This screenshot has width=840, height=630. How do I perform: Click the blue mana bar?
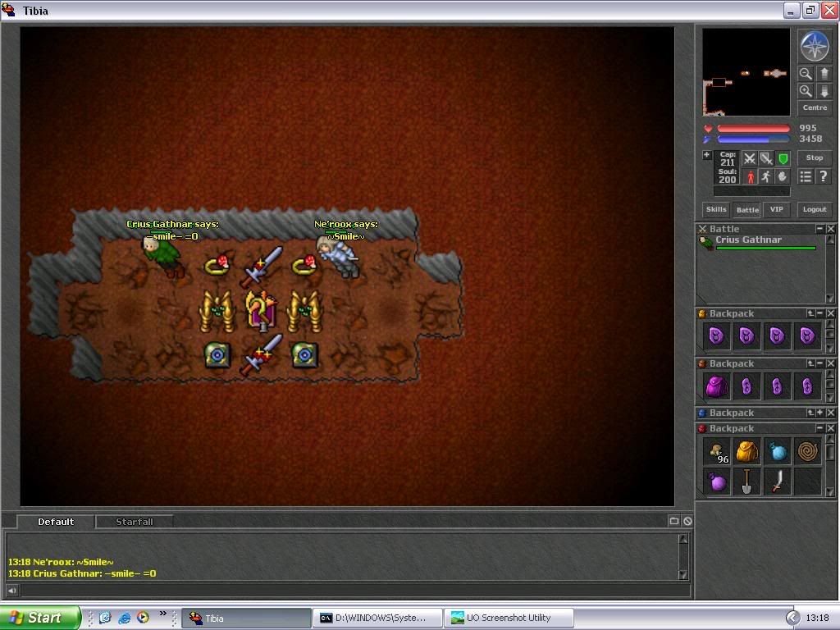(x=753, y=139)
